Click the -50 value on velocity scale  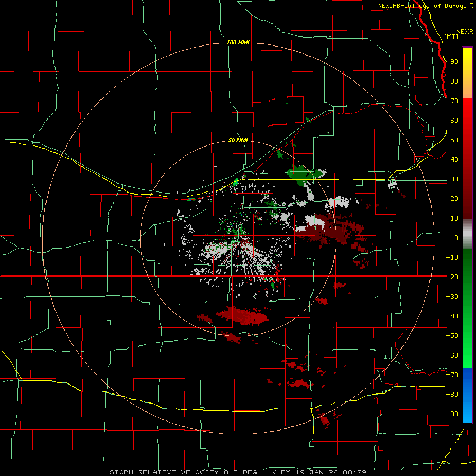pos(452,335)
